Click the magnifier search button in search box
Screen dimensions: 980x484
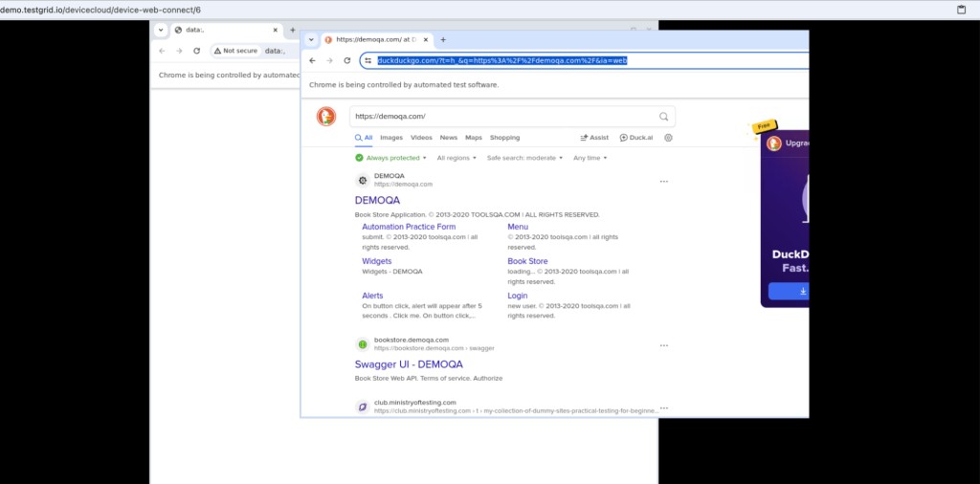pos(664,116)
